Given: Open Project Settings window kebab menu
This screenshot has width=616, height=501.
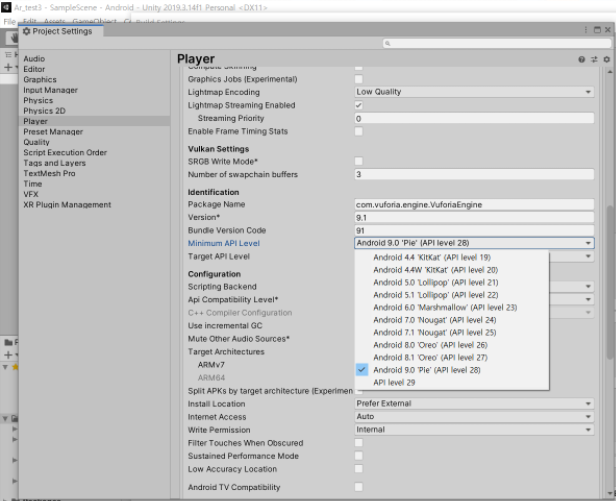Looking at the screenshot, I should tap(585, 30).
